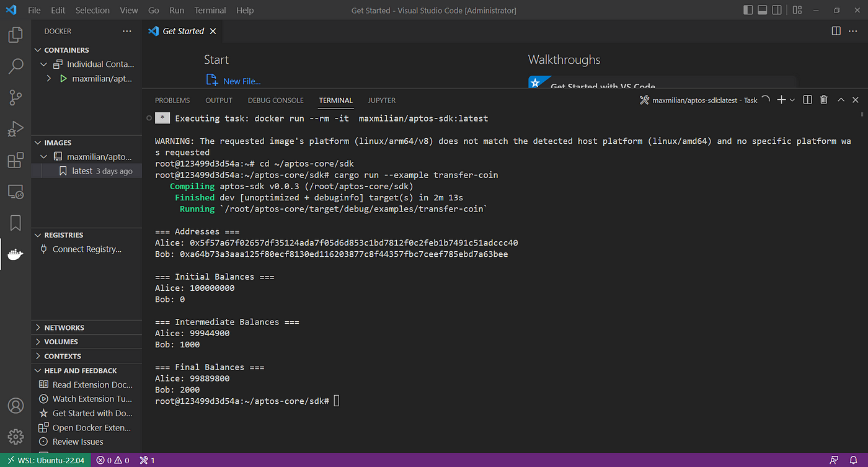Open the Run menu
The width and height of the screenshot is (868, 467).
[x=177, y=11]
